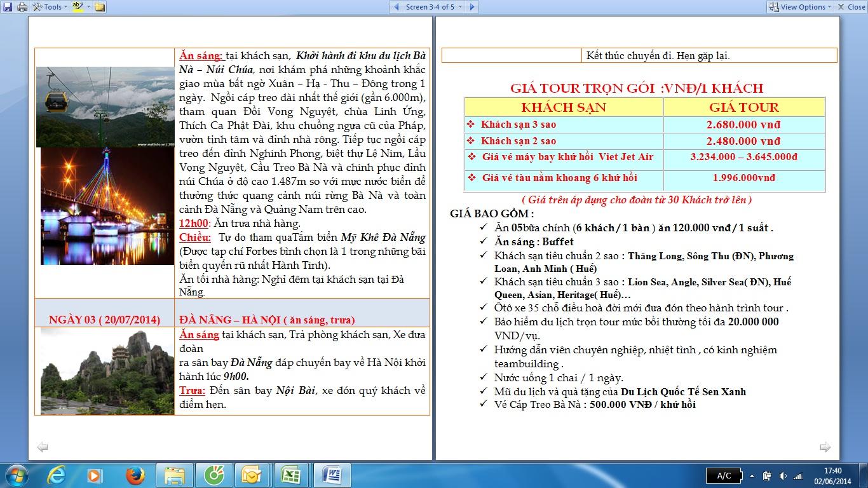Open the Cốc Cốc browser taskbar icon
Screen dimensions: 868x488
click(214, 475)
